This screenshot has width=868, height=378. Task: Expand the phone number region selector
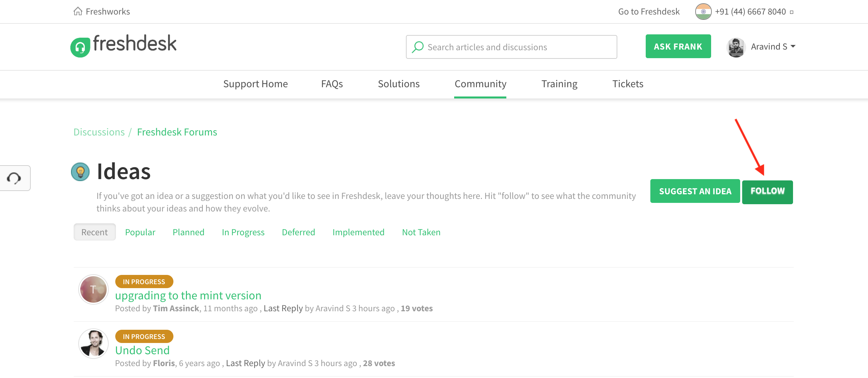click(x=791, y=12)
